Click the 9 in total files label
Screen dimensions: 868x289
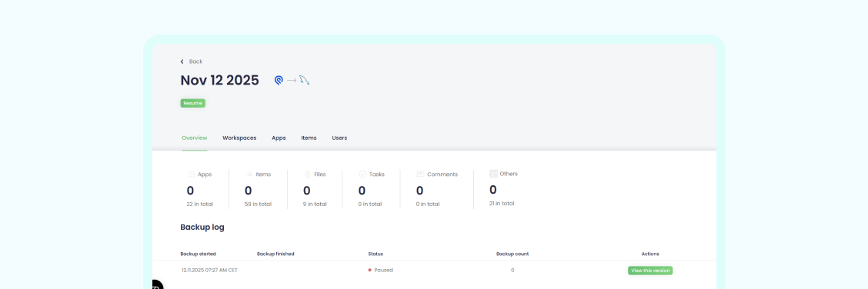[315, 204]
